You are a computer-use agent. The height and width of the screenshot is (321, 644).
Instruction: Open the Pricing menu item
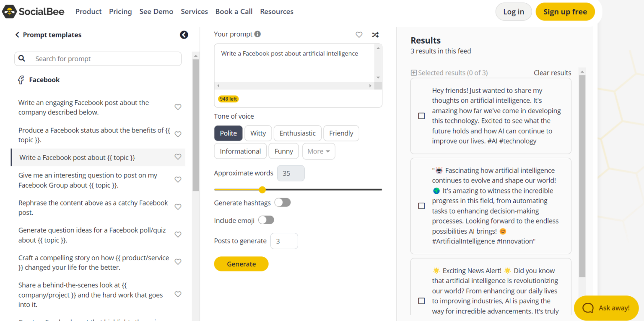pos(120,11)
